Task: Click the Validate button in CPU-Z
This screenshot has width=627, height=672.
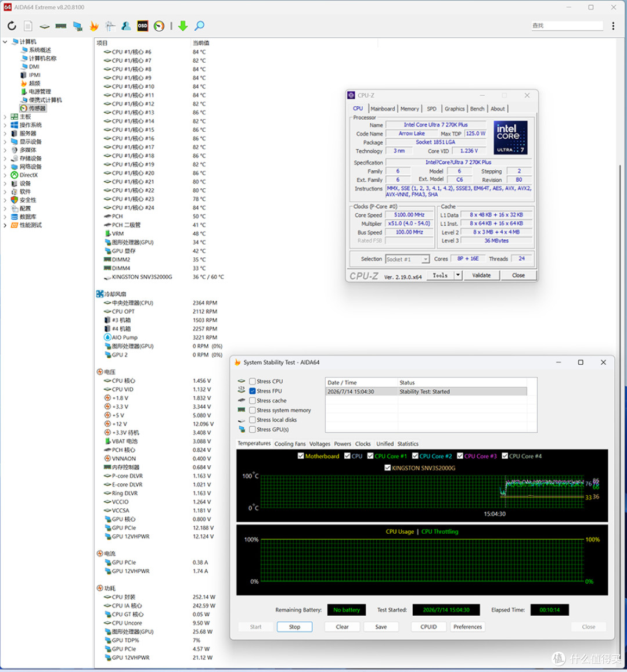Action: pyautogui.click(x=481, y=275)
